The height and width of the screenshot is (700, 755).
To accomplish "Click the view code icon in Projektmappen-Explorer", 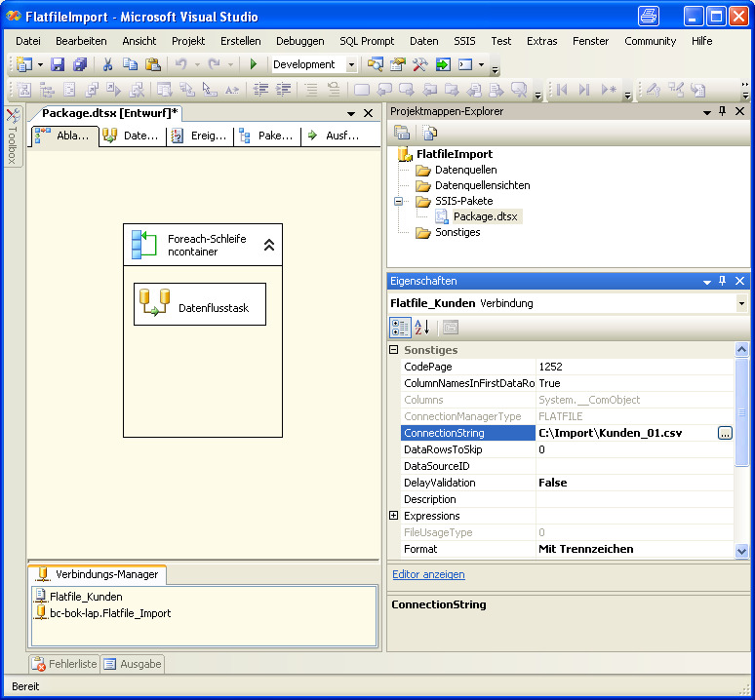I will (x=429, y=132).
